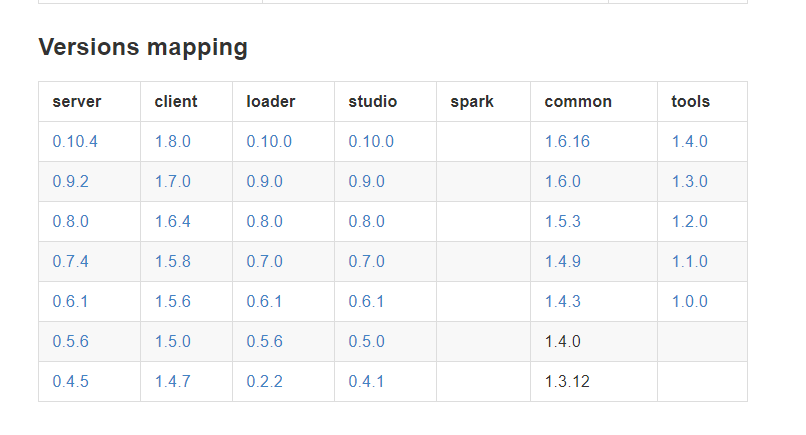Open common version 1.4.3 link
Viewport: 806px width, 435px height.
(563, 301)
